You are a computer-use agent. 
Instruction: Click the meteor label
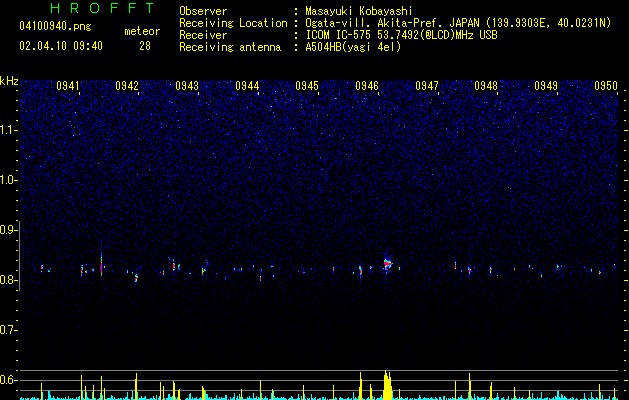[x=142, y=31]
